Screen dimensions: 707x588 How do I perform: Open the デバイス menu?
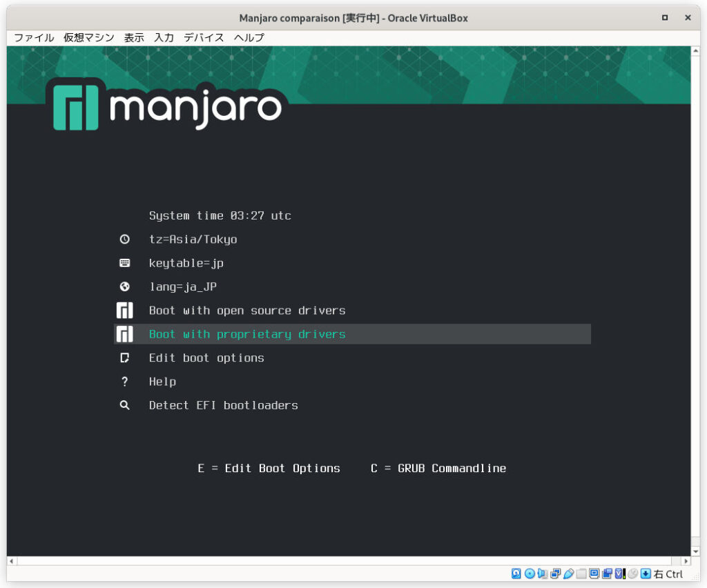pyautogui.click(x=204, y=37)
